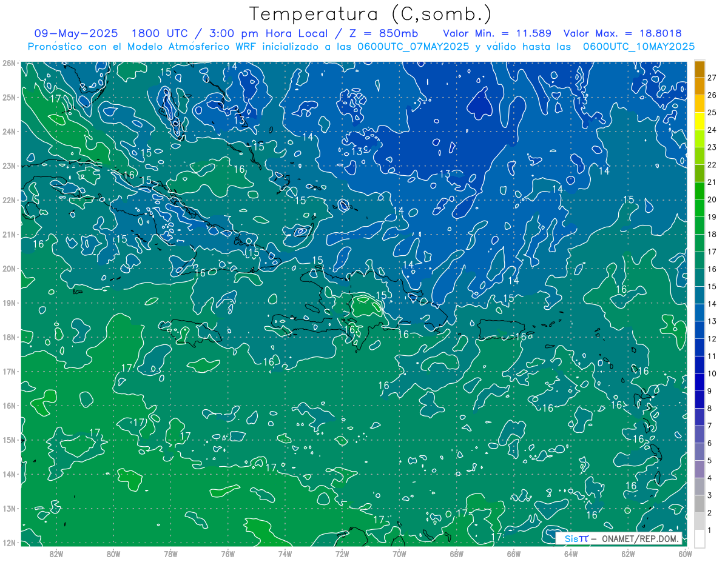Image resolution: width=728 pixels, height=562 pixels.
Task: Click the "ONAMET/REP.DOM." credit label
Action: point(639,538)
